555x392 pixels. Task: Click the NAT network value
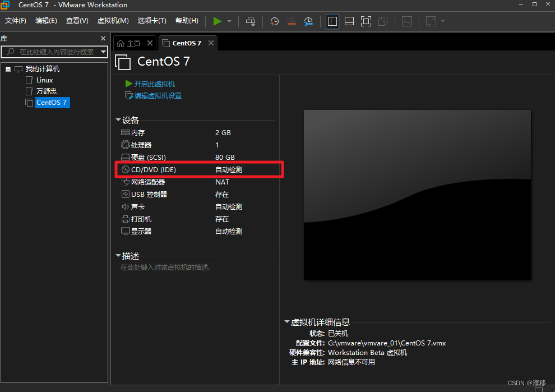223,182
